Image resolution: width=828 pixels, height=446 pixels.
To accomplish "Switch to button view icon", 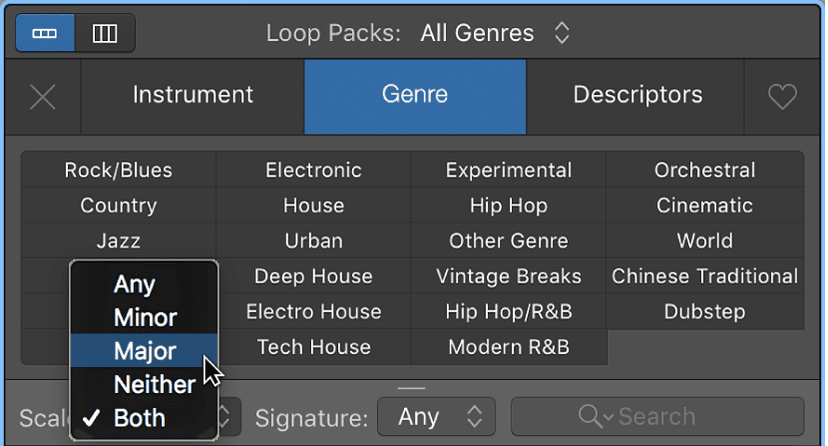I will (45, 33).
